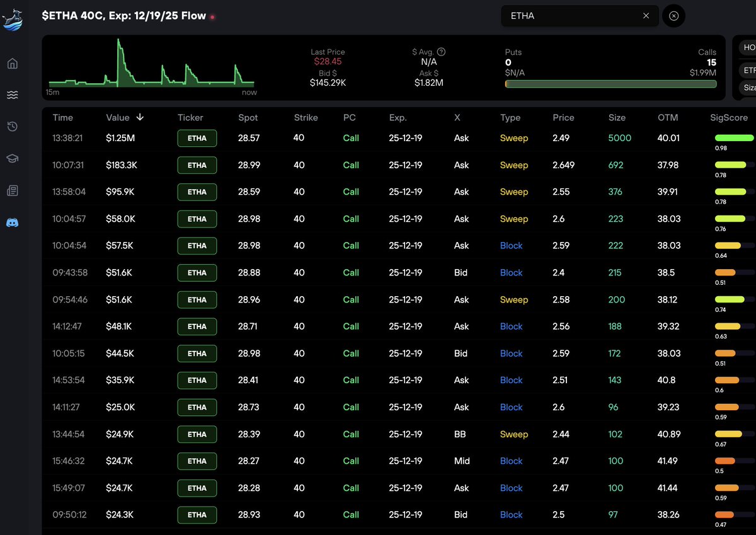The height and width of the screenshot is (535, 756).
Task: Click the Ticker column header
Action: point(190,117)
